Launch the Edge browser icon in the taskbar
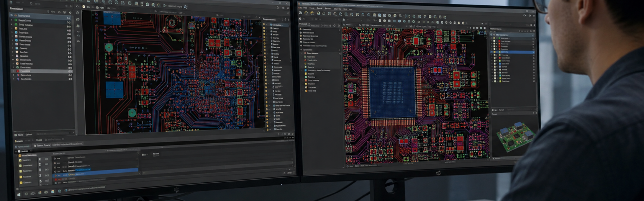Viewport: 644px width, 201px height. click(x=59, y=191)
